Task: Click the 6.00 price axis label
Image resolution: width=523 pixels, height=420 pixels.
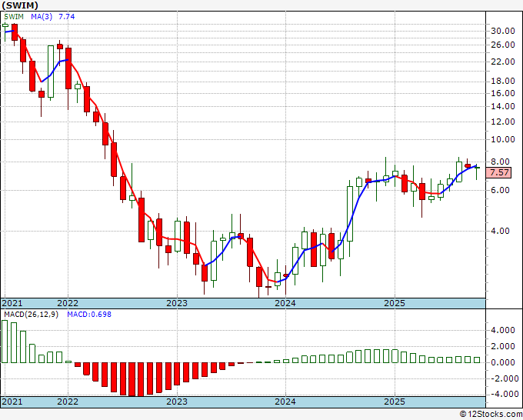Action: tap(501, 190)
